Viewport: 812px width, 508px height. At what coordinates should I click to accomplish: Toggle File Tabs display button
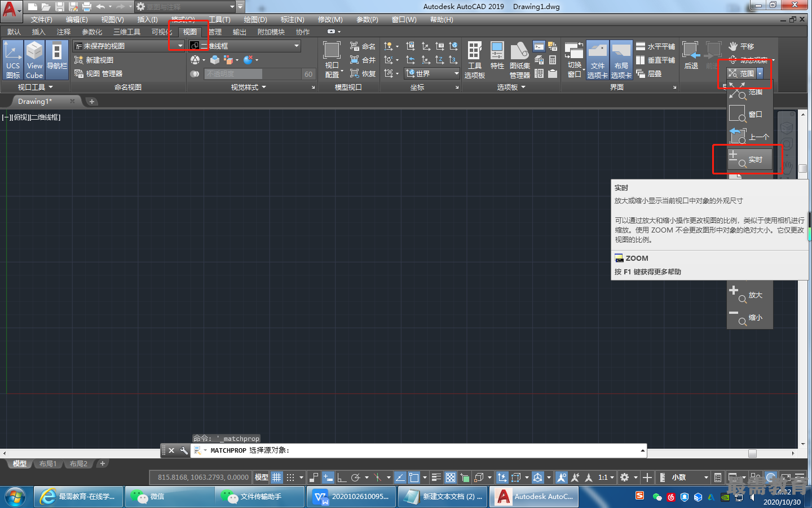[598, 60]
